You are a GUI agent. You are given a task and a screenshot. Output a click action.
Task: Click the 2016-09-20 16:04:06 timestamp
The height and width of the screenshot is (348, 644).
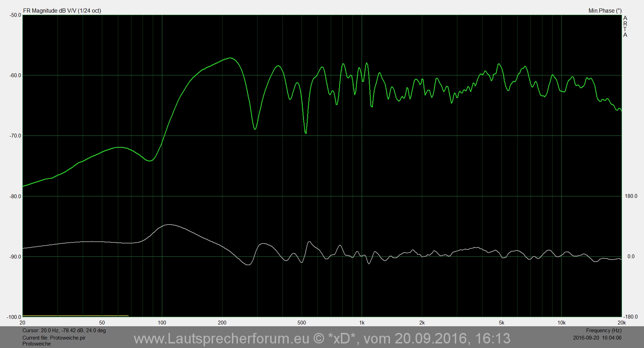pos(597,338)
